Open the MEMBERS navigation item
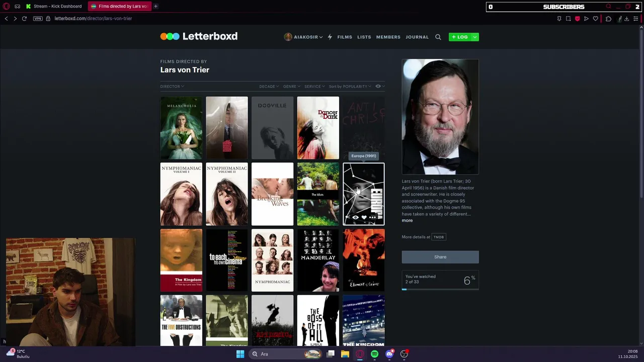The width and height of the screenshot is (644, 362). pyautogui.click(x=388, y=37)
